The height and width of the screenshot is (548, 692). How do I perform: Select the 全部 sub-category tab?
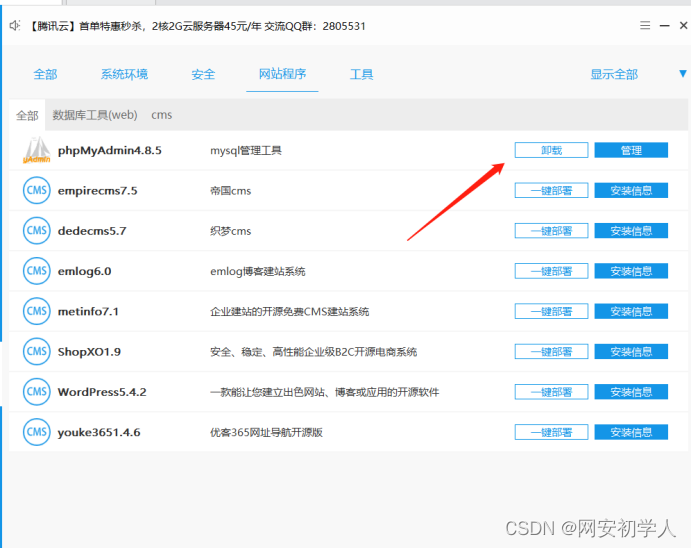(x=27, y=115)
